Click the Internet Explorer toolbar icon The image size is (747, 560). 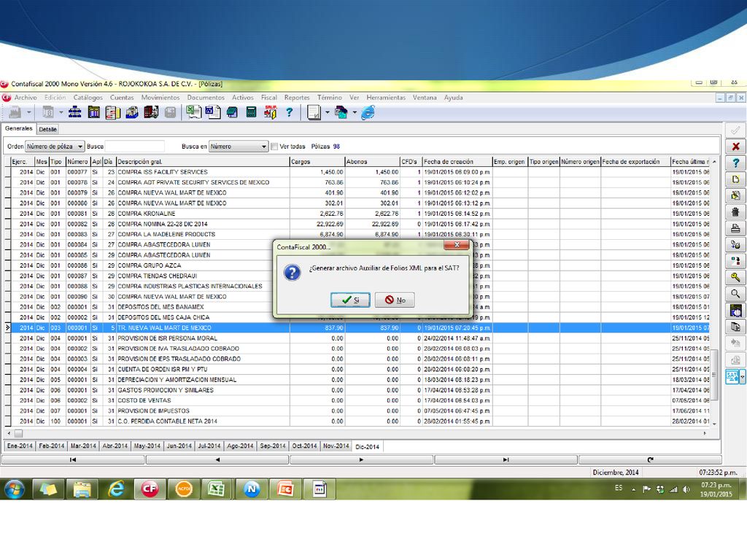coord(368,113)
